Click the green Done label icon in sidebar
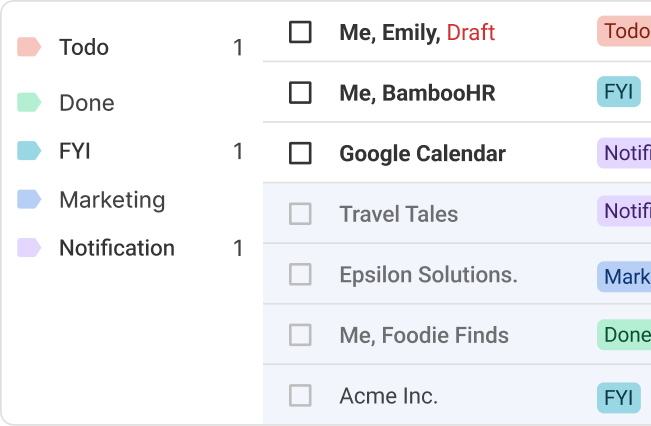 29,102
